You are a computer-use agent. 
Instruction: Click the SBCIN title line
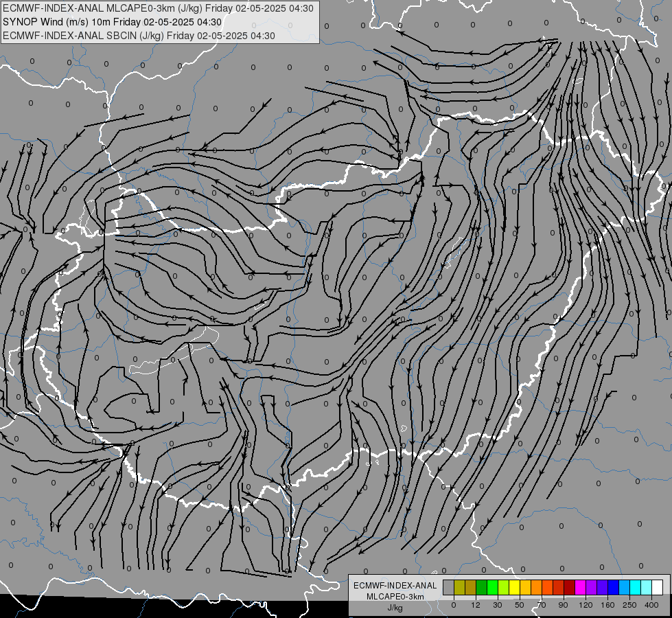click(139, 36)
